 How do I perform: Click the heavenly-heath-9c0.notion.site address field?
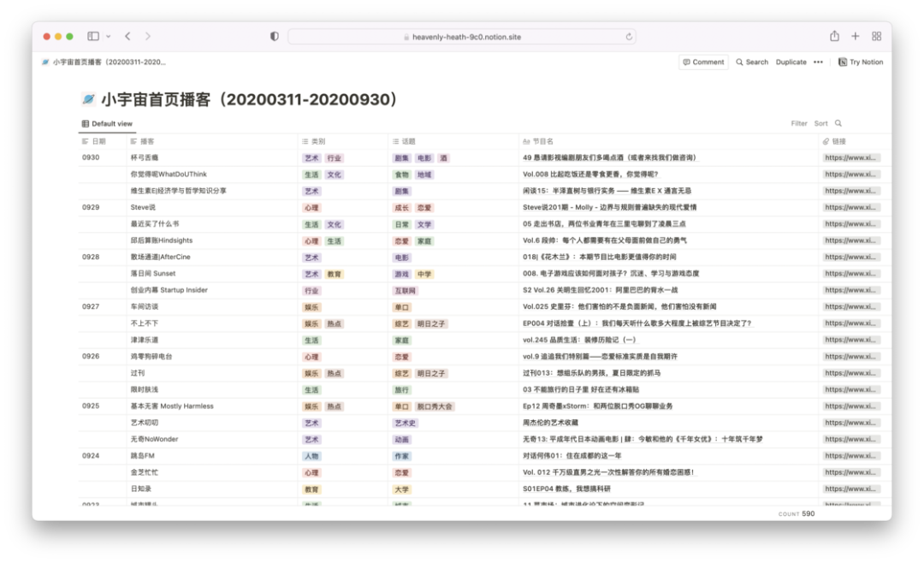coord(461,37)
